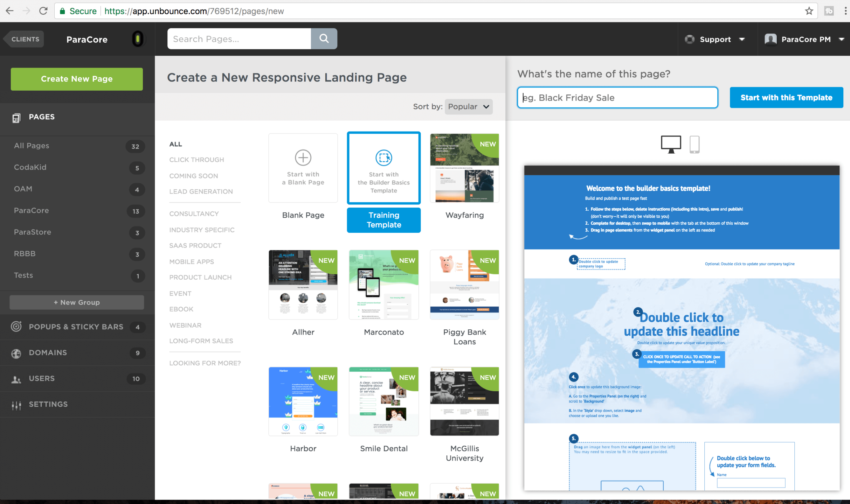Screen dimensions: 850x504
Task: Toggle the green ParaCore client switch
Action: [138, 39]
